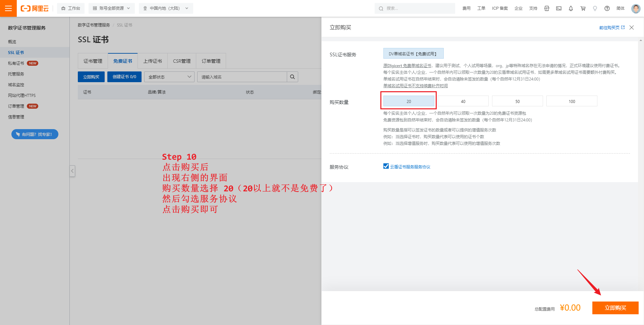Click 数字证书管理服务 breadcrumb
Image resolution: width=644 pixels, height=325 pixels.
tap(94, 25)
